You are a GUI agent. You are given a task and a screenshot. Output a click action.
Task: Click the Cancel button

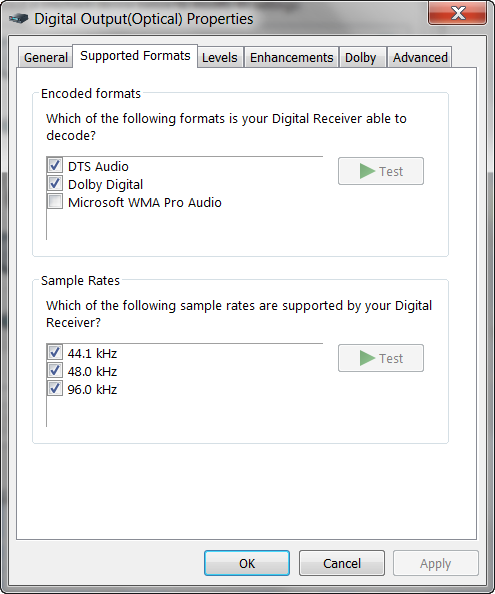coord(342,563)
